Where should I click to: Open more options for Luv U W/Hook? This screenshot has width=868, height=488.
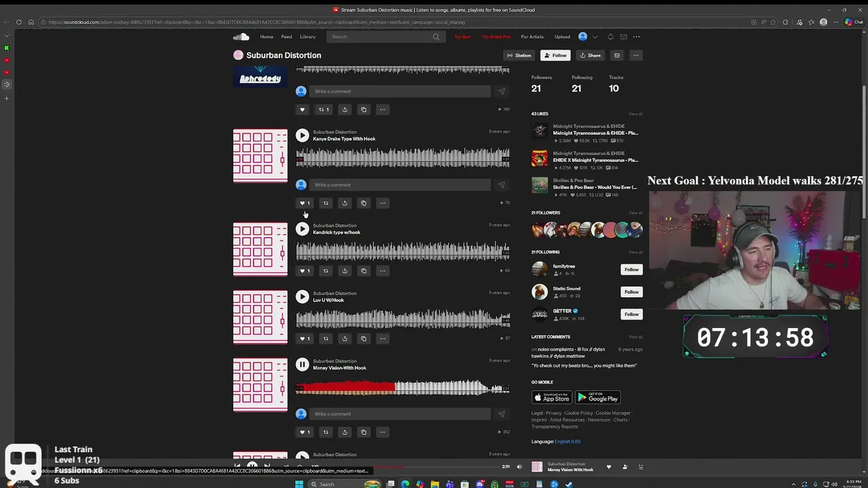tap(382, 338)
